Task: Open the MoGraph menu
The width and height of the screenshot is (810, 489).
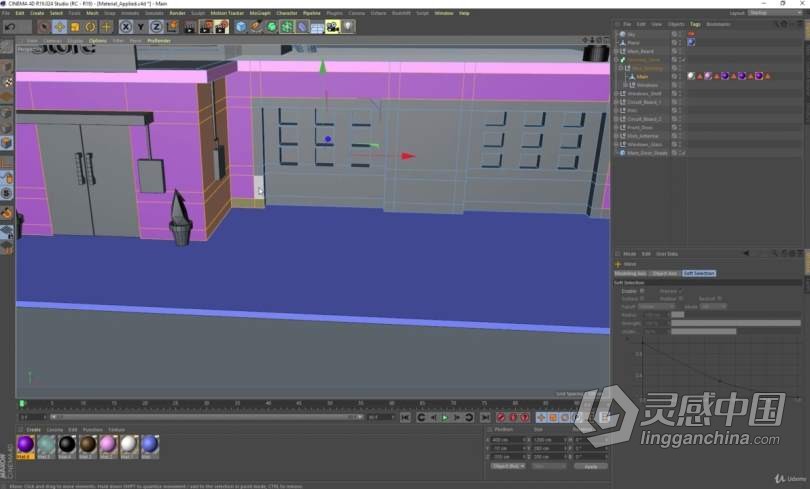Action: pyautogui.click(x=260, y=13)
